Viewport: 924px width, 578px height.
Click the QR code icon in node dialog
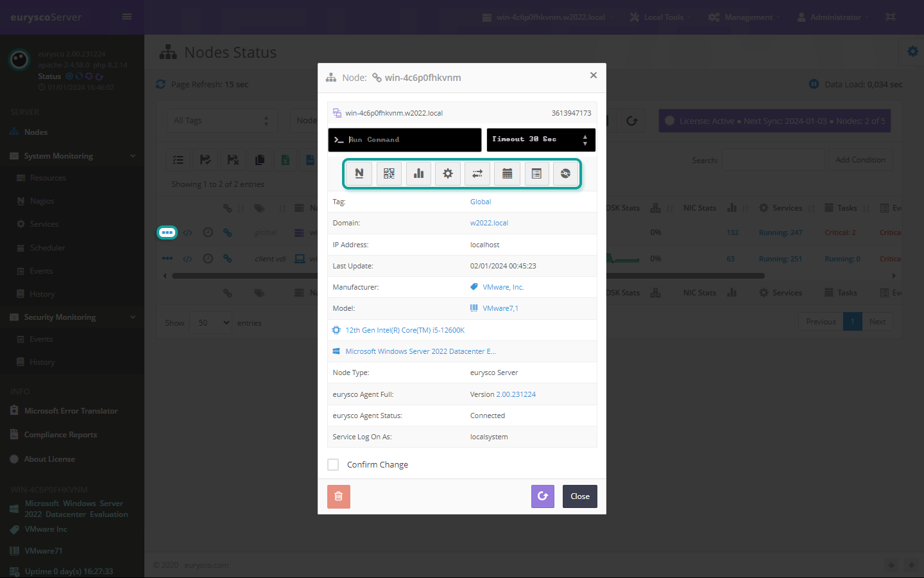(x=389, y=173)
